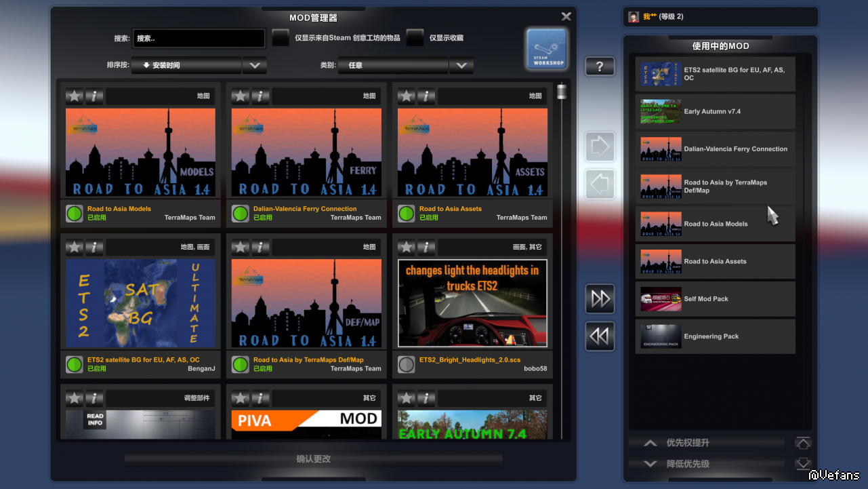Enable Steam Workshop items only checkbox
868x489 pixels.
pos(281,39)
